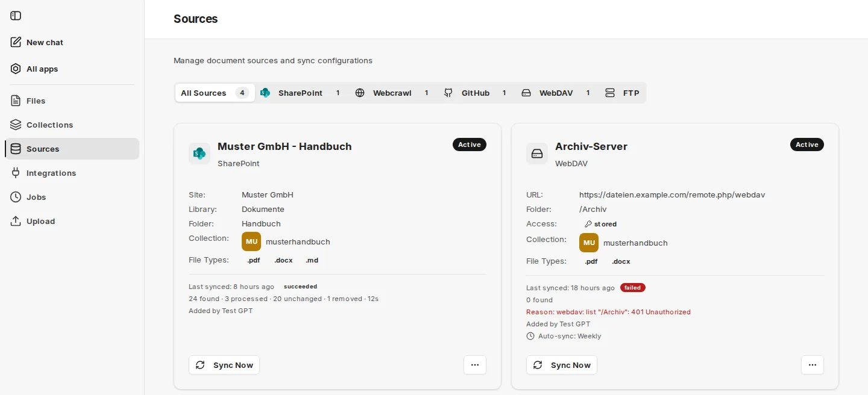Screen dimensions: 868x395
Task: Filter sources by SharePoint tab
Action: 302,93
